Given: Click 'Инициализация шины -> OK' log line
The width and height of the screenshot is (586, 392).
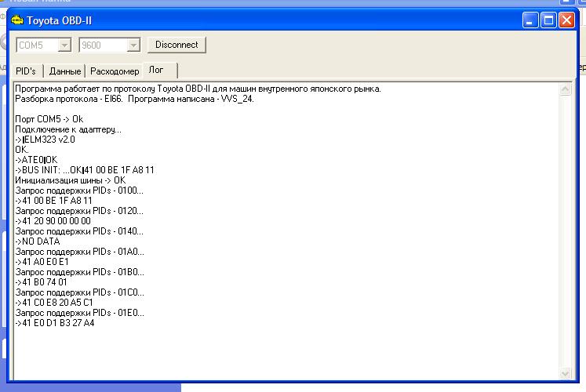Looking at the screenshot, I should click(x=71, y=180).
